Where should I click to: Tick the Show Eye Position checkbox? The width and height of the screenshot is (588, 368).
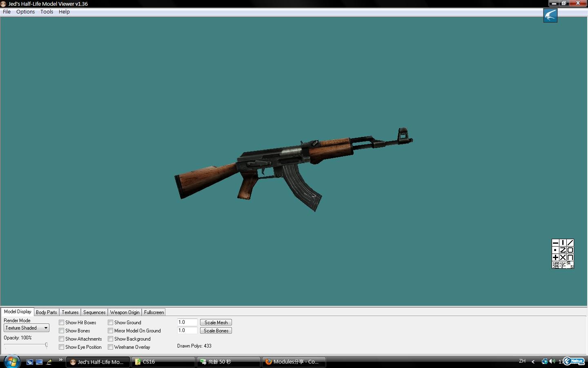[x=61, y=347]
